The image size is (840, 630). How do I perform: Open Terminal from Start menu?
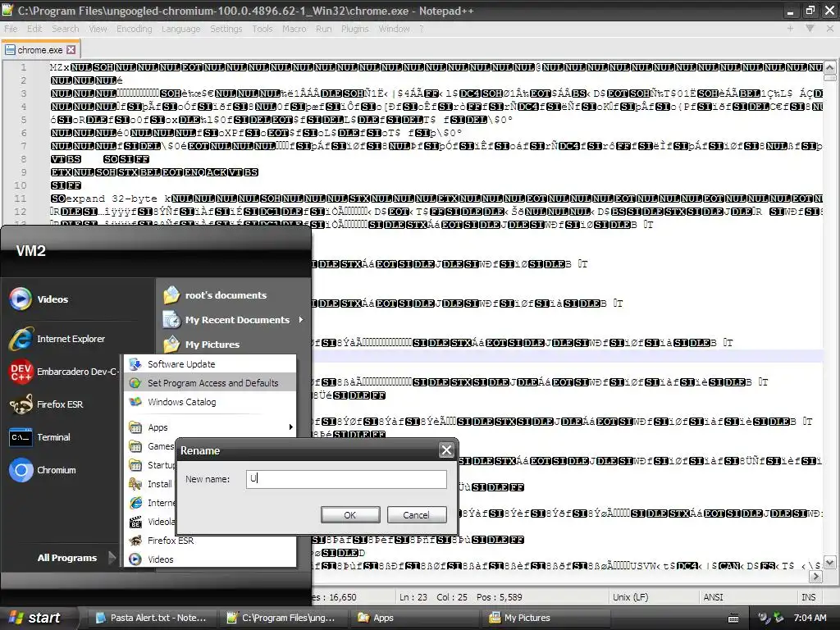39,437
